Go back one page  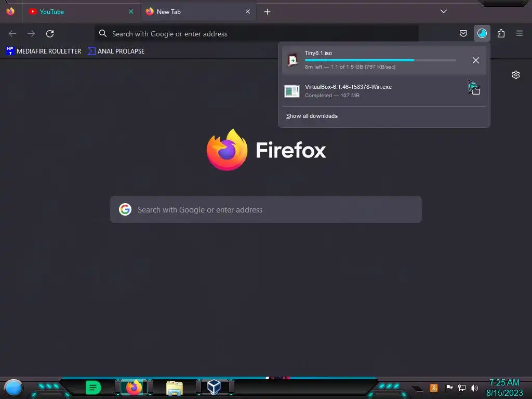point(12,34)
